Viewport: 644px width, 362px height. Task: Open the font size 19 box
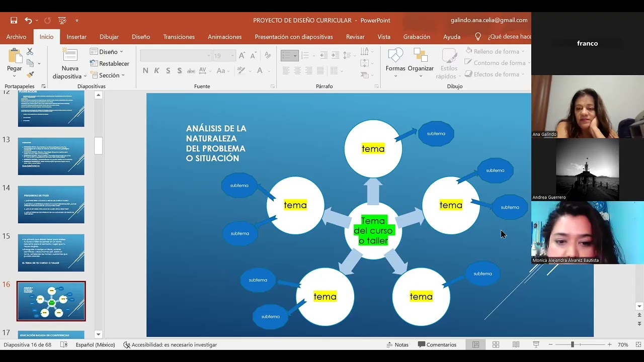click(224, 56)
